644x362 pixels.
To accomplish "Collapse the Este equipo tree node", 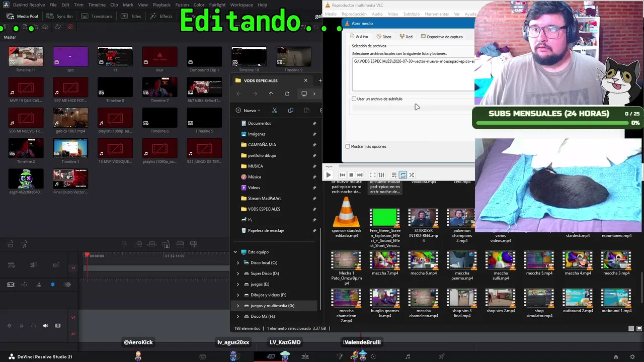I will coord(235,252).
